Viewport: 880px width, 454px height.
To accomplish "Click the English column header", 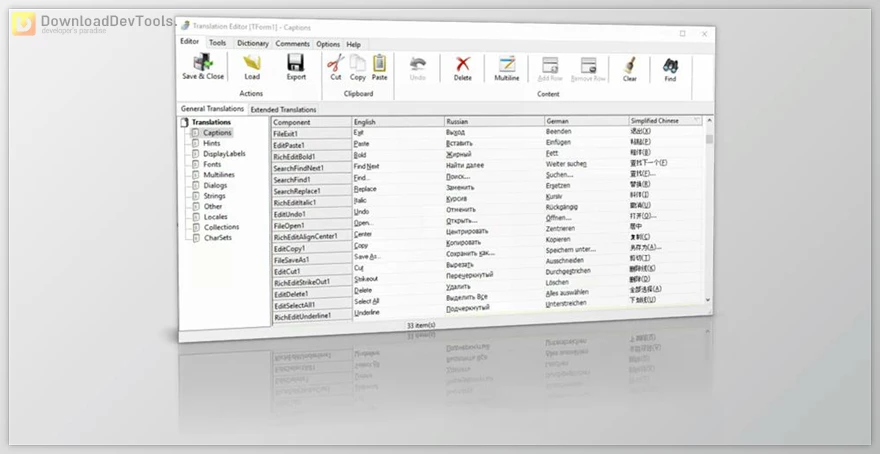I will pyautogui.click(x=398, y=122).
